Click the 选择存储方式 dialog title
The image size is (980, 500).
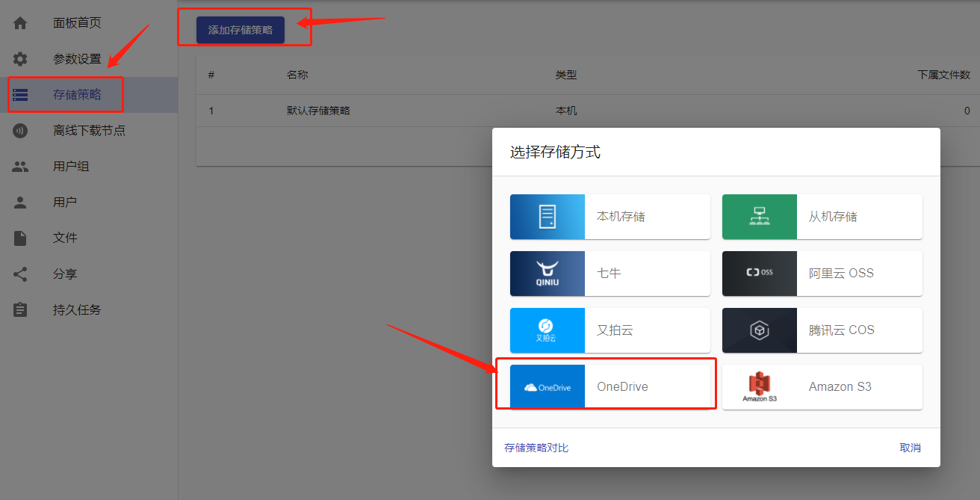555,152
